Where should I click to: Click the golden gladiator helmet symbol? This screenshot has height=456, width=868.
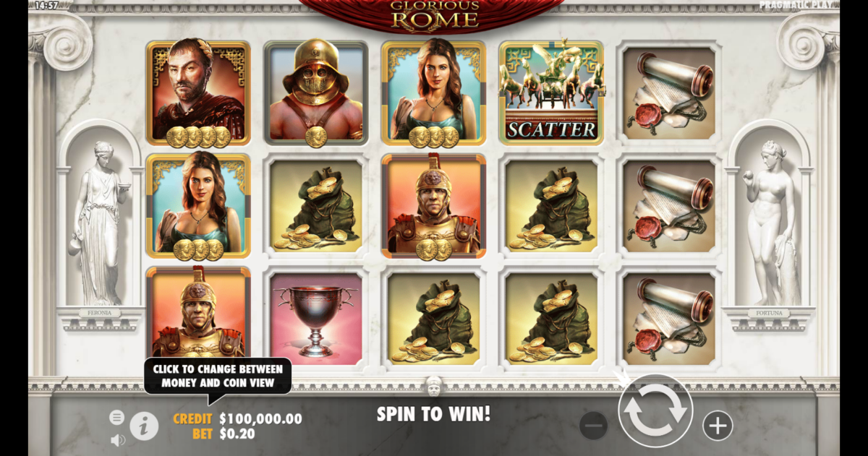316,93
